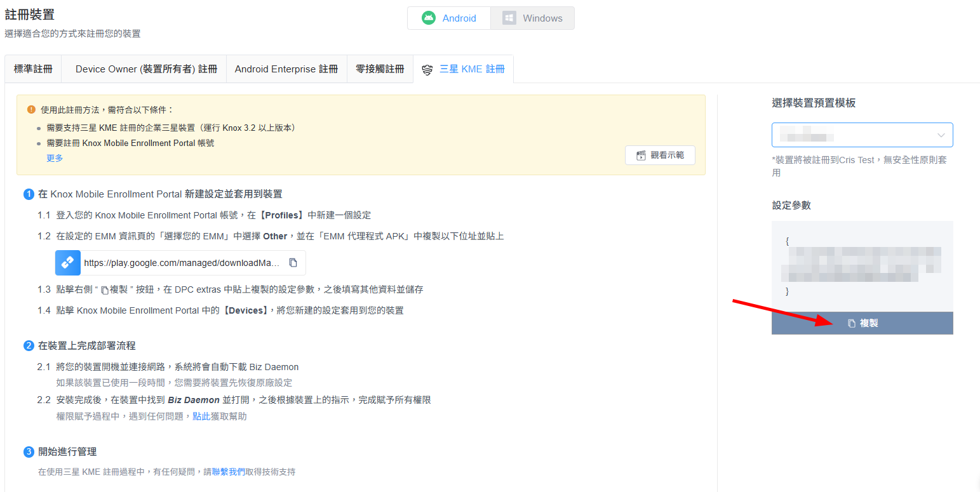Click the 複製 button under 設定參數
This screenshot has width=980, height=492.
(x=862, y=323)
